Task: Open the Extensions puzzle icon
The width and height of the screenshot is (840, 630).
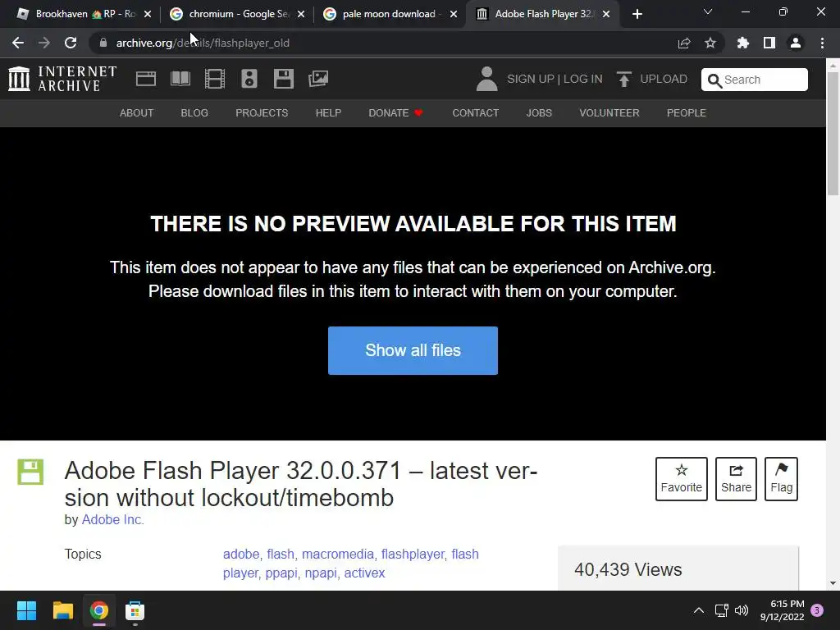Action: [x=743, y=43]
